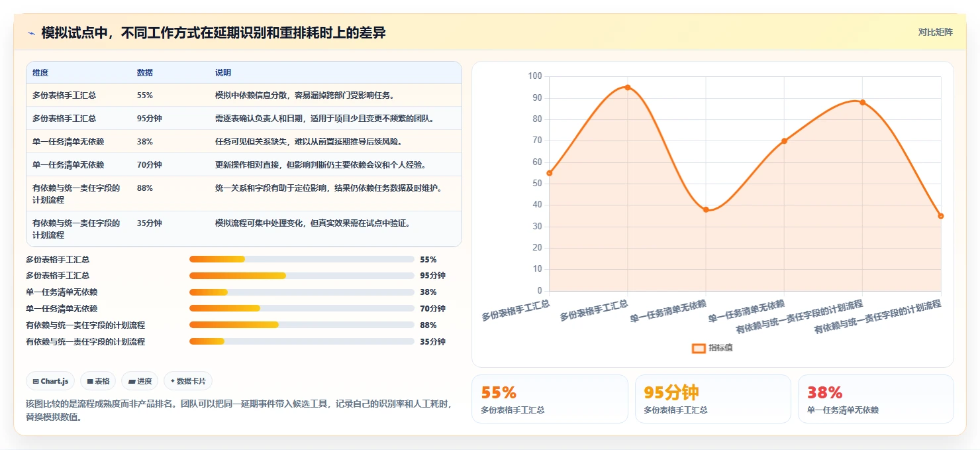Screen dimensions: 980x450
Task: Click the description starting 任务可见但关系缺失
Action: (309, 142)
